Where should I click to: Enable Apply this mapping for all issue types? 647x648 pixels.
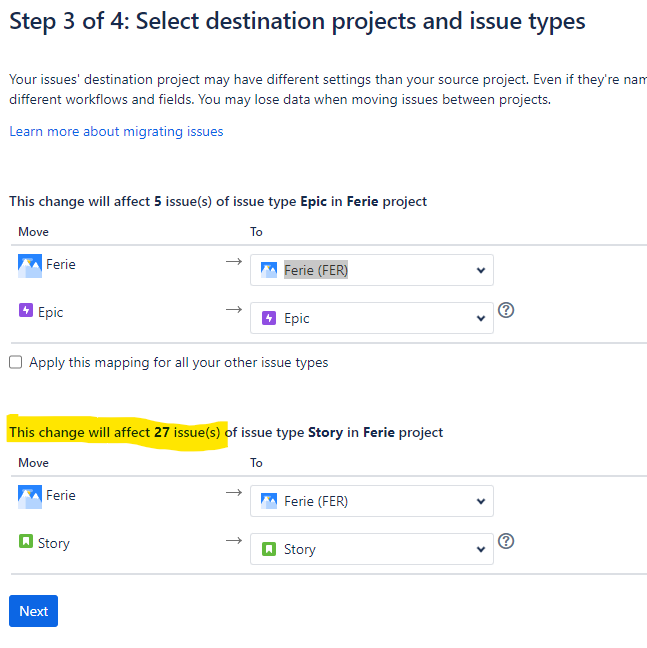(x=16, y=362)
